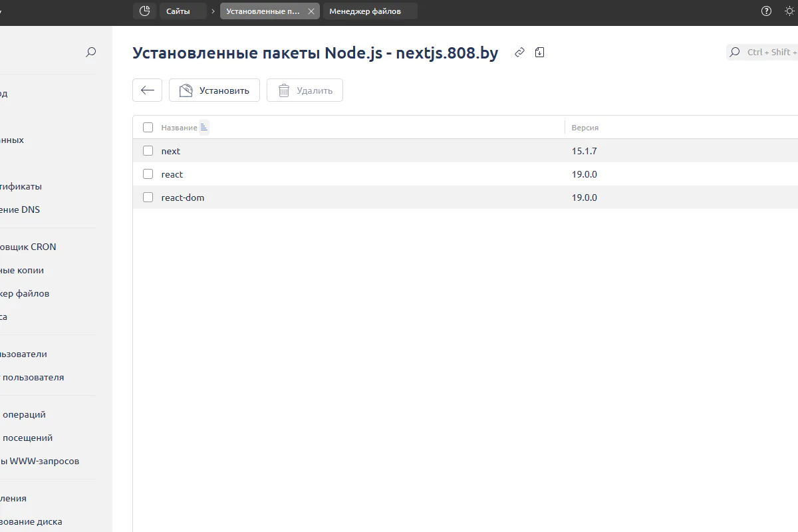798x532 pixels.
Task: Switch to the Сайты tab
Action: 182,11
